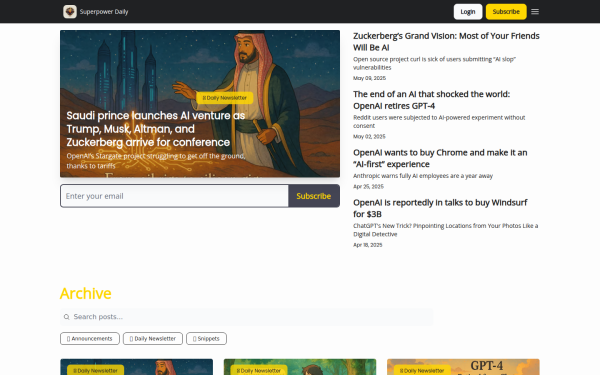Click the Apr 18, 2025 date

pos(367,245)
